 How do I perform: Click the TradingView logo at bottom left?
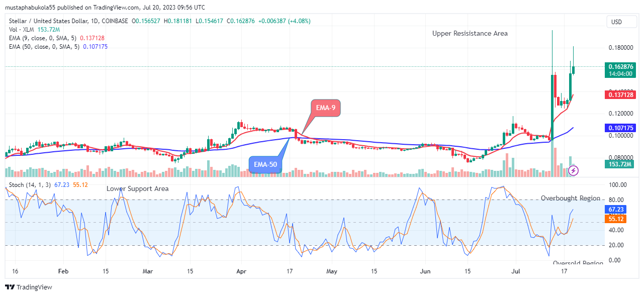click(29, 287)
